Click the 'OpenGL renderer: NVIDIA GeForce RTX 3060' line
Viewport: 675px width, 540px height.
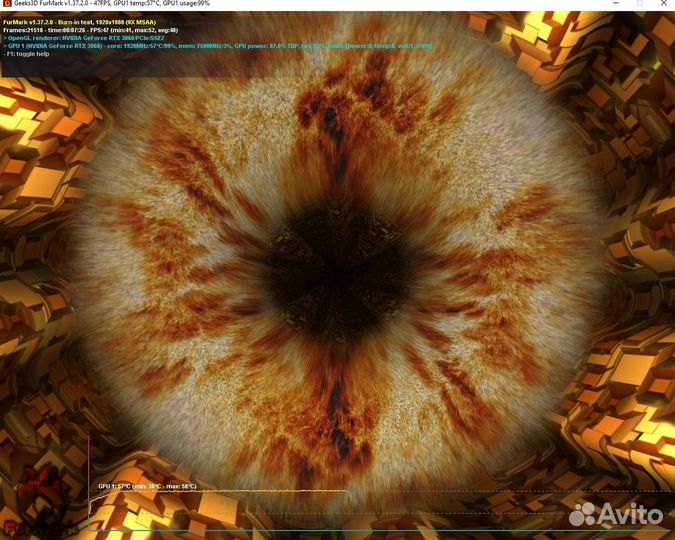click(84, 38)
